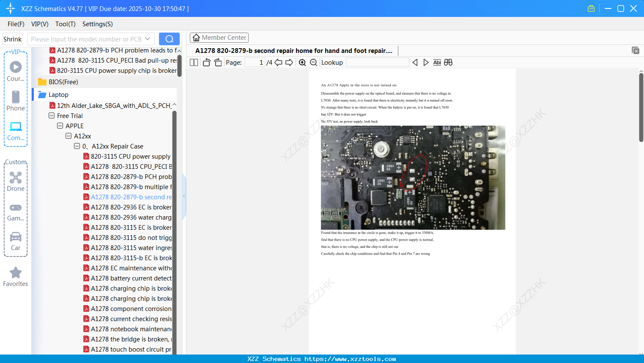Click the detach-window icon beside document title
Screen dimensions: 644x363
pyautogui.click(x=636, y=50)
